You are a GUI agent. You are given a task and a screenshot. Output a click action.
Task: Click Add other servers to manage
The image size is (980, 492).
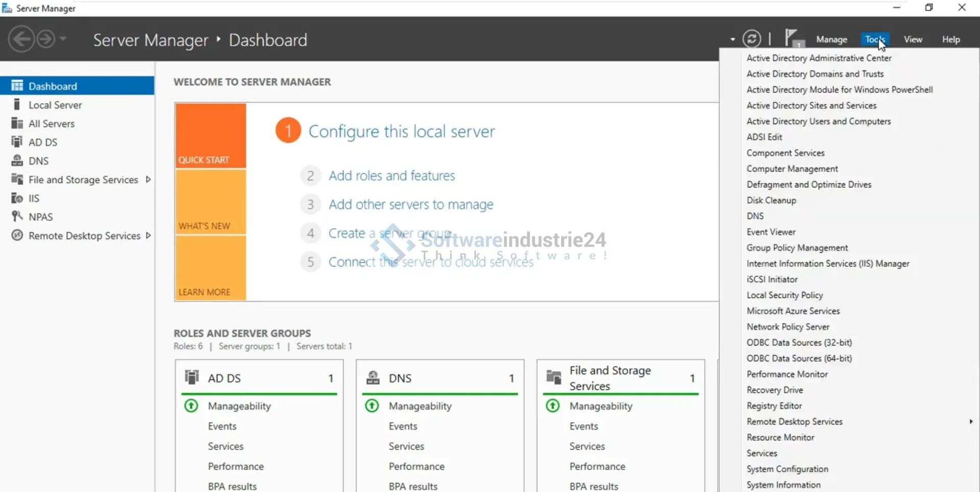coord(410,204)
